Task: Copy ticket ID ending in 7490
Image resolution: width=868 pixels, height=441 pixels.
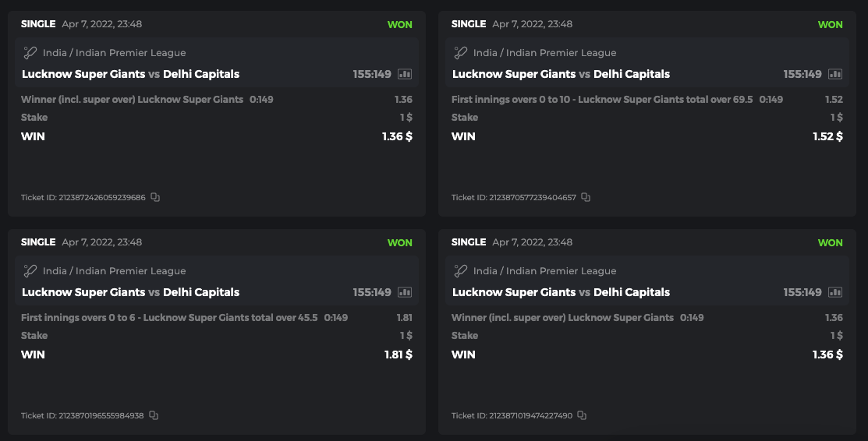Action: coord(582,415)
